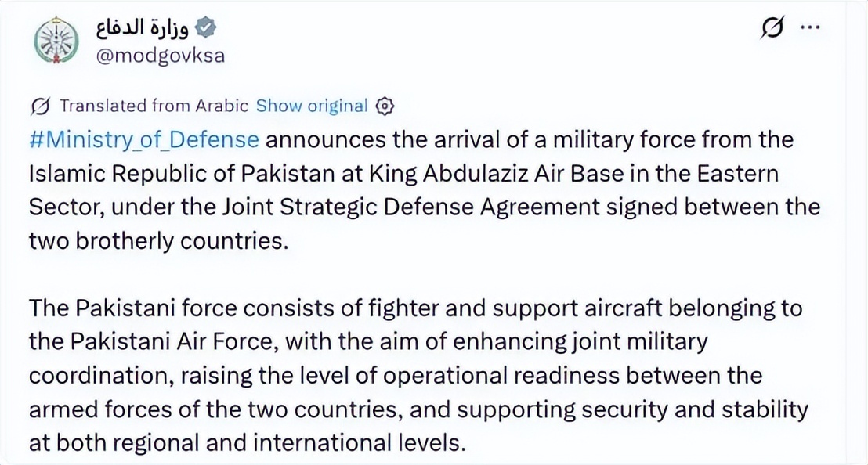Click the text "two brotherly countries"
Image resolution: width=868 pixels, height=465 pixels.
[x=152, y=241]
